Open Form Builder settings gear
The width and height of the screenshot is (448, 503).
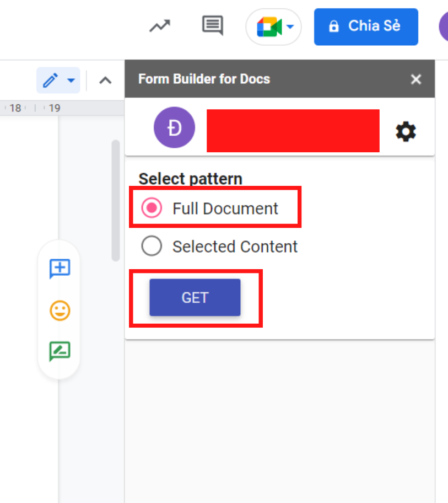point(406,132)
